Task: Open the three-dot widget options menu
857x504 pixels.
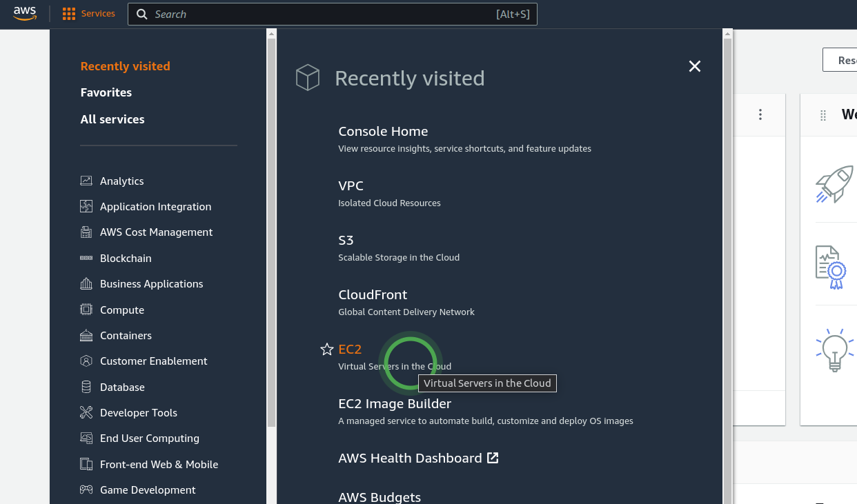Action: point(760,114)
